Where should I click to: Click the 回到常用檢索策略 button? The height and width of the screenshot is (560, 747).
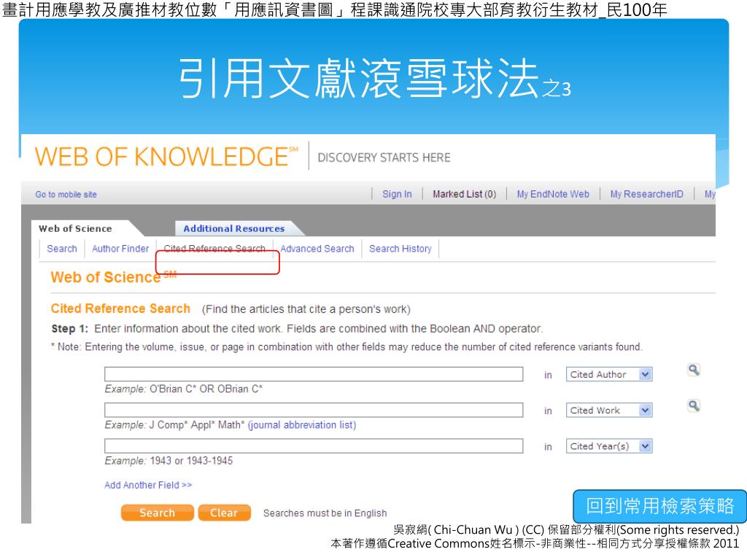click(659, 506)
